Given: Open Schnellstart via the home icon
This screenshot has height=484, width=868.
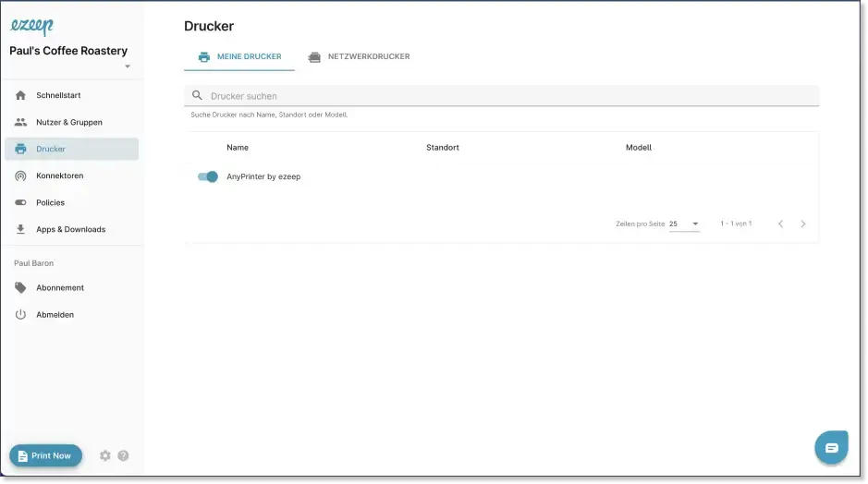Looking at the screenshot, I should click(20, 95).
